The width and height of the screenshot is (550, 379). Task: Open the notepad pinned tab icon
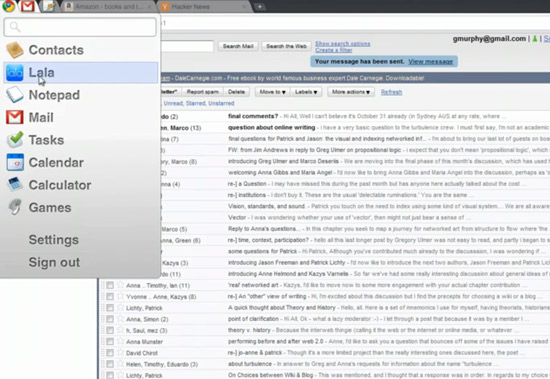click(x=48, y=6)
